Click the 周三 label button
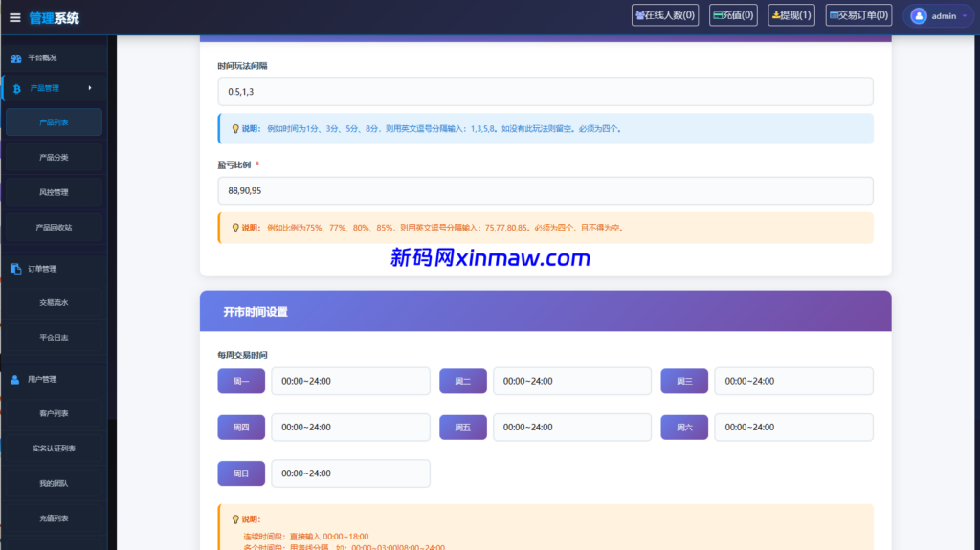 [684, 382]
